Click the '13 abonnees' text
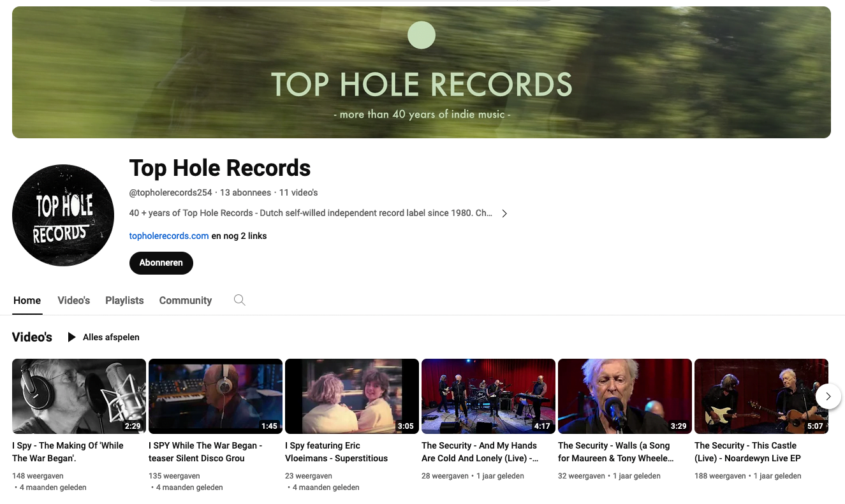This screenshot has width=845, height=504. (x=246, y=192)
